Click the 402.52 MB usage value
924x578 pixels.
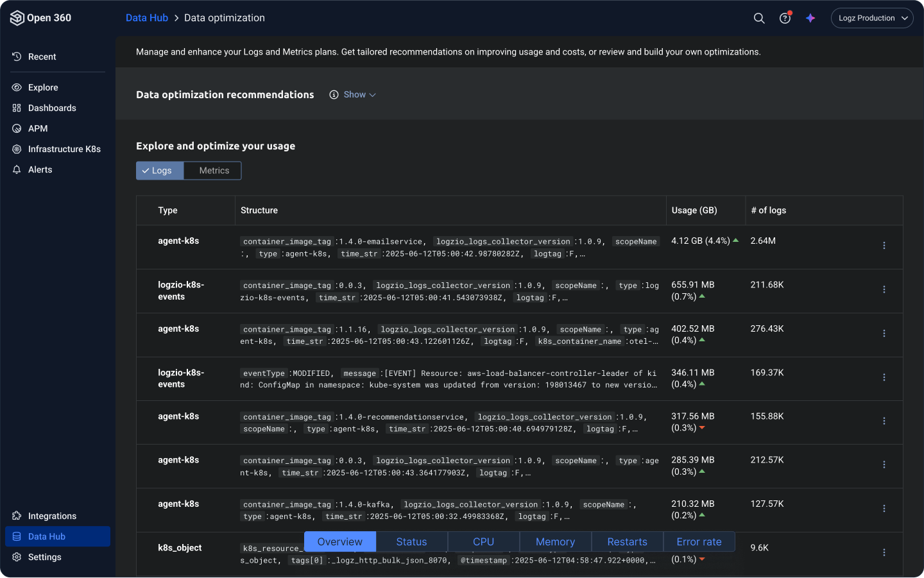coord(693,328)
